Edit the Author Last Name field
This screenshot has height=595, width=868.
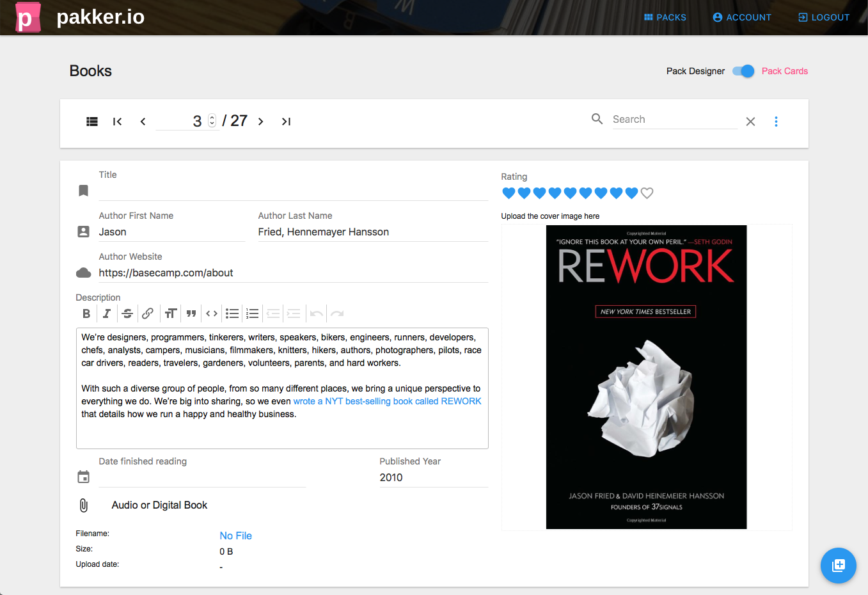click(x=373, y=232)
